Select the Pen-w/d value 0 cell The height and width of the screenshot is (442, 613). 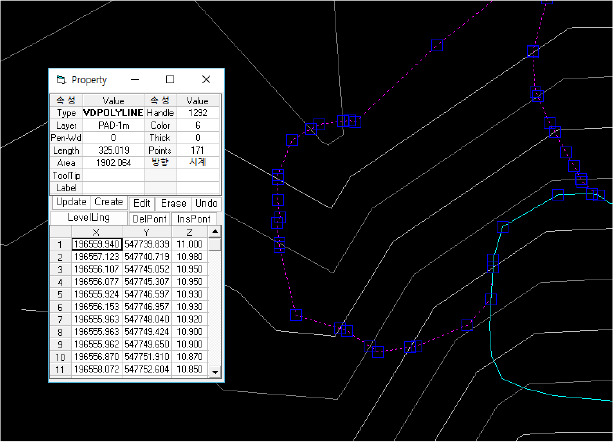click(x=113, y=138)
